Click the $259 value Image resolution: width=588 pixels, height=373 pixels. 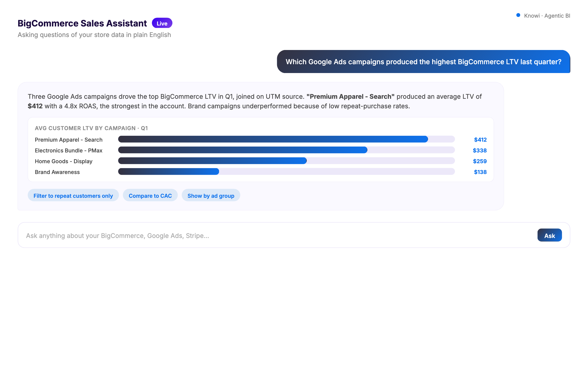pos(480,161)
